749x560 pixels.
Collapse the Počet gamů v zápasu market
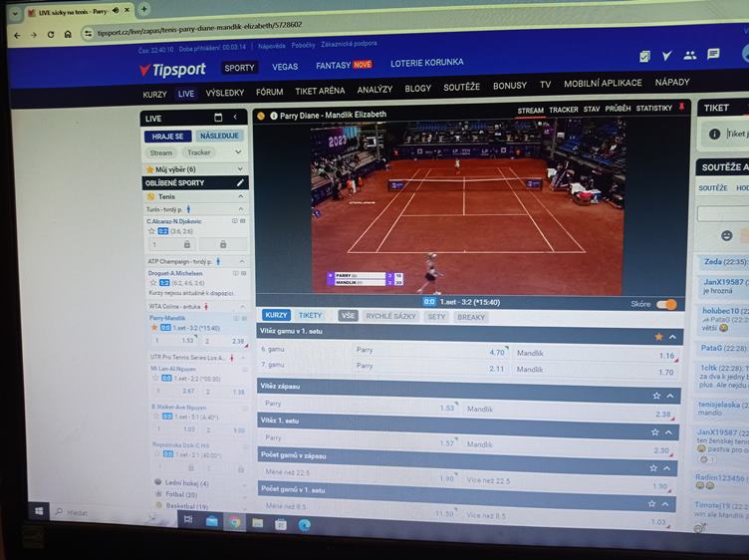click(667, 468)
